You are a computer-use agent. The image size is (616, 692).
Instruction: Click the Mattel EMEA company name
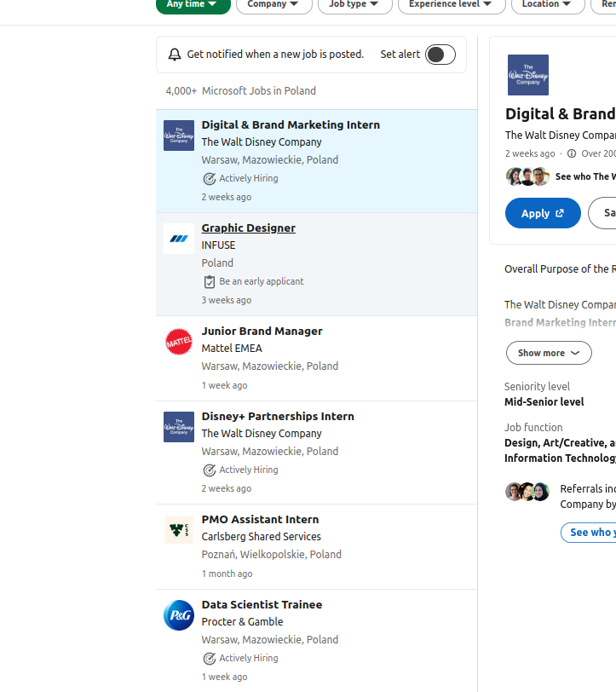click(x=232, y=349)
